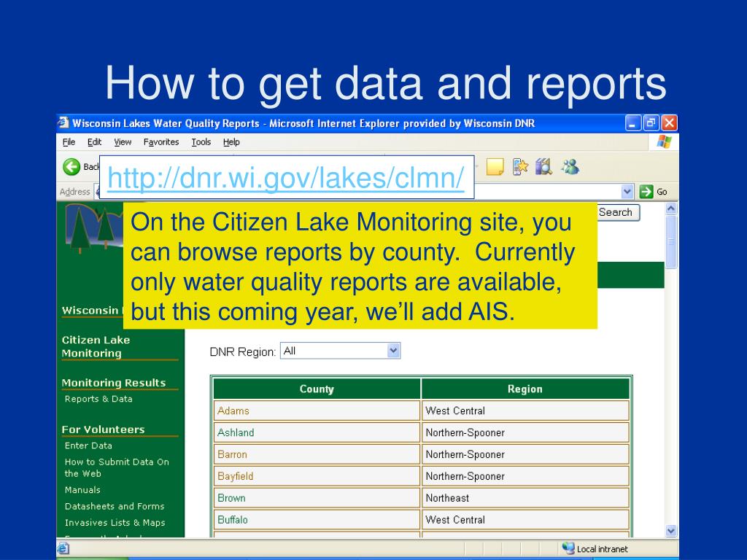Open Manuals sidebar link
This screenshot has height=560, width=747.
click(82, 490)
